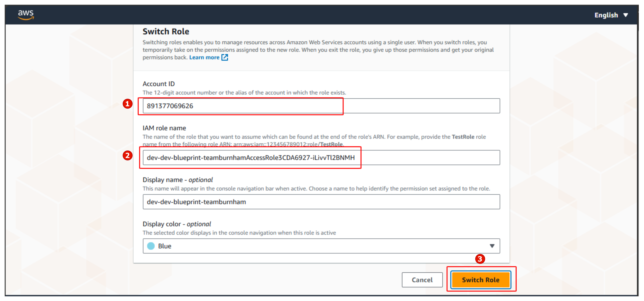Click the TestRole bold text in description
Screen dimensions: 644x301
[x=463, y=137]
